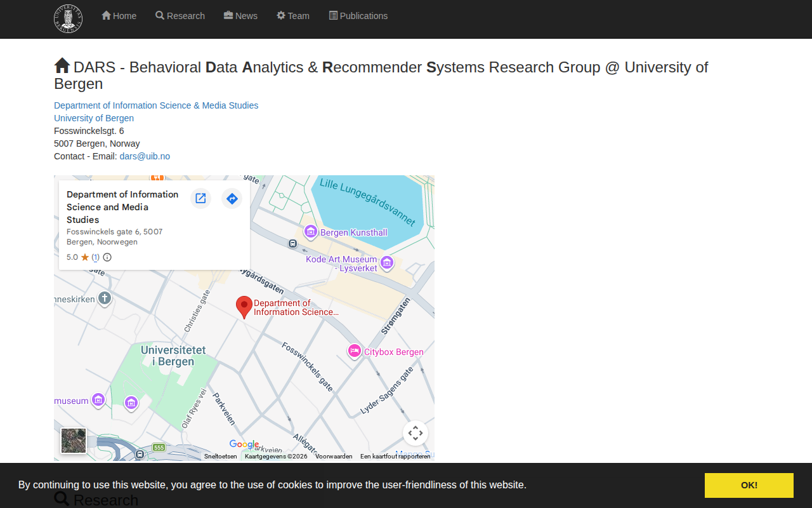Navigate to the Team page
Viewport: 812px width, 508px height.
293,16
